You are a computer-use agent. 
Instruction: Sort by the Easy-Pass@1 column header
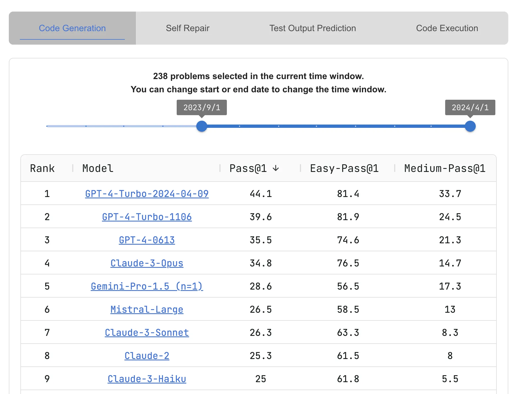click(344, 168)
